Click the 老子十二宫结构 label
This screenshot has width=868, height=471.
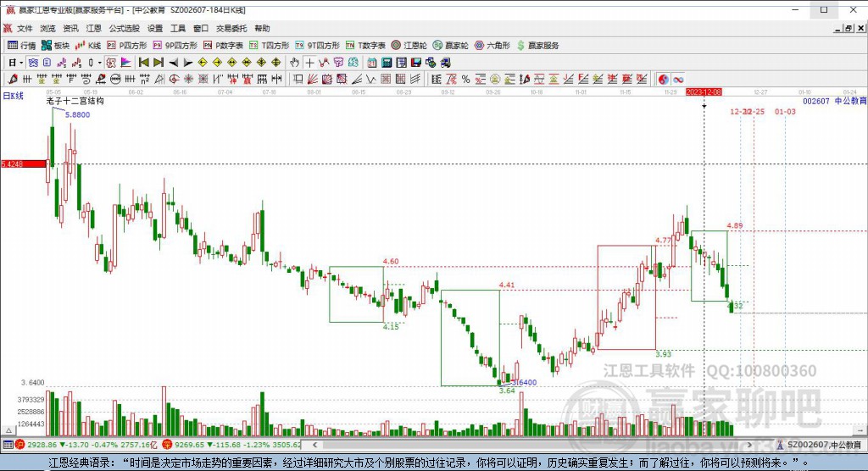pos(75,101)
